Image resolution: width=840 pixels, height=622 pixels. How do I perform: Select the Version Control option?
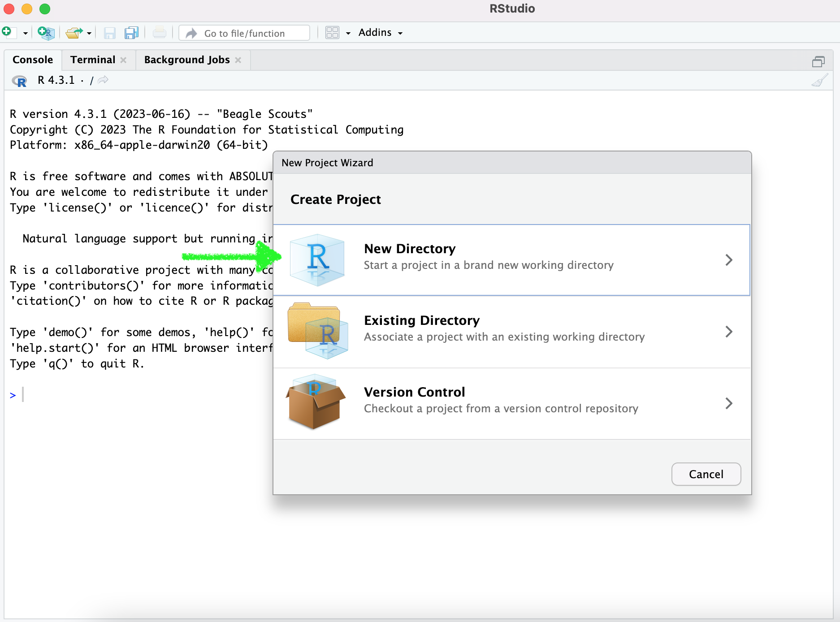(511, 403)
